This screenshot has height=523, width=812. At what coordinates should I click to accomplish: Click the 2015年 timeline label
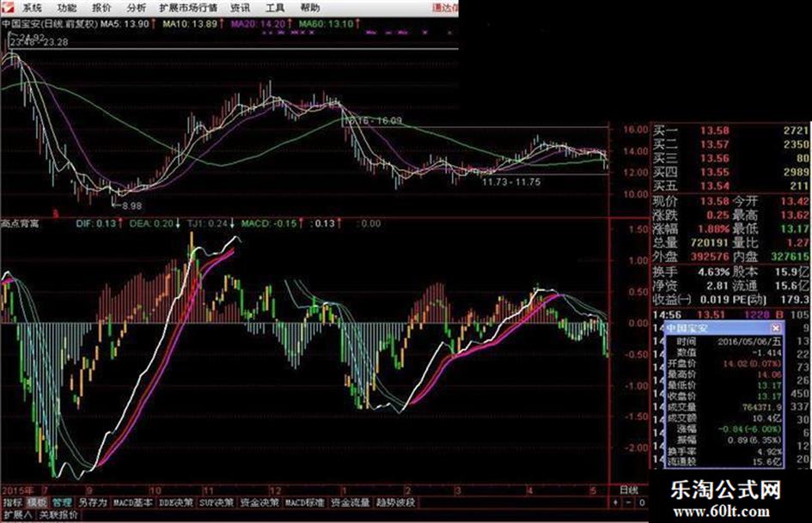(18, 490)
